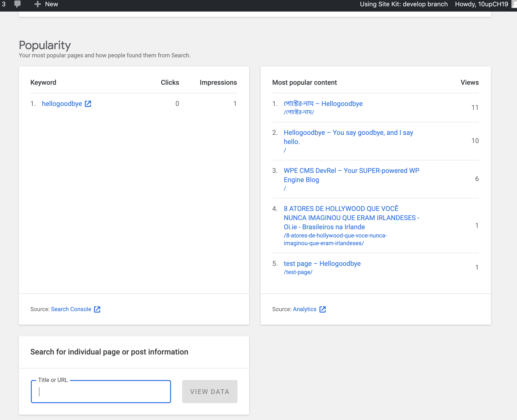Viewport: 517px width, 420px height.
Task: Open the পোস্টের-নাম – Hellogoodbye post
Action: click(x=323, y=104)
